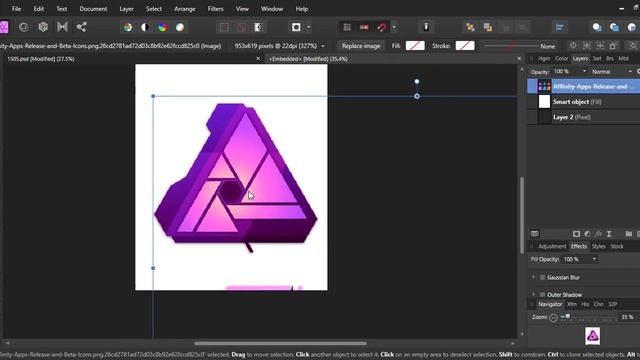This screenshot has height=360, width=640.
Task: Click the Navigator zoom out minus button
Action: click(x=553, y=318)
